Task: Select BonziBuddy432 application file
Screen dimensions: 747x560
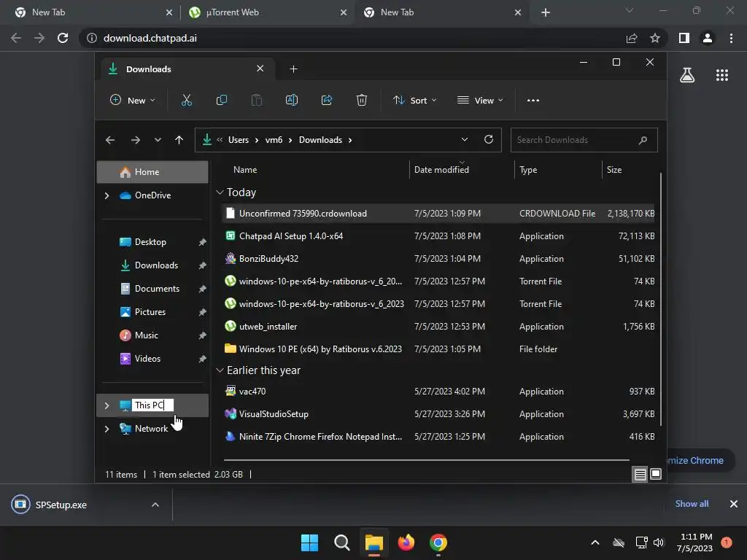Action: pyautogui.click(x=438, y=259)
